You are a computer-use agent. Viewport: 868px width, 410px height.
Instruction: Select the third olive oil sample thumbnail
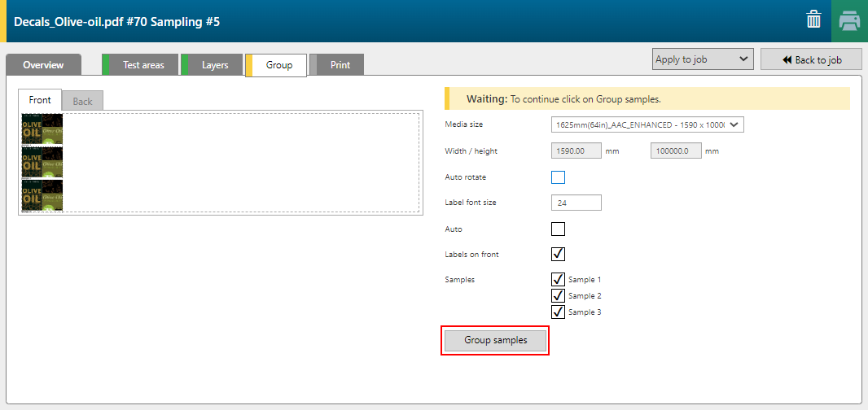(42, 195)
